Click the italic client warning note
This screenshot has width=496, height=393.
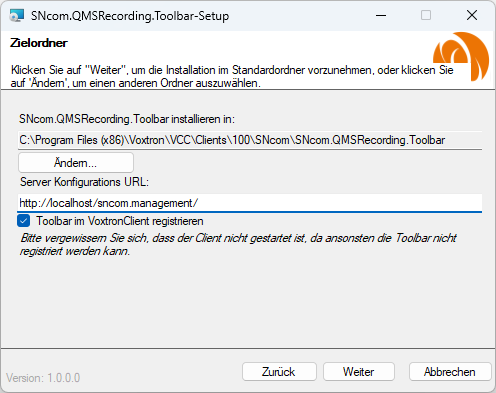(x=238, y=244)
